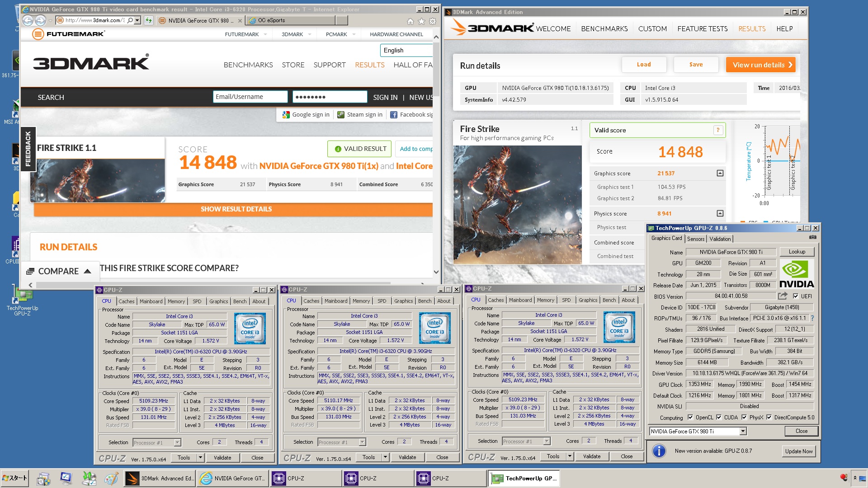Click IE refresh icon in address bar

click(148, 20)
